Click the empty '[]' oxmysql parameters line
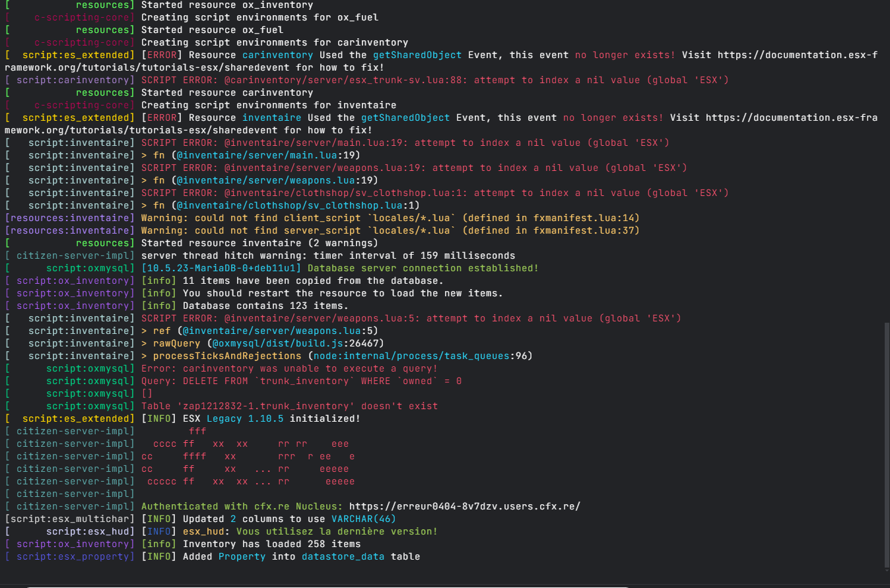890x588 pixels. click(x=147, y=393)
